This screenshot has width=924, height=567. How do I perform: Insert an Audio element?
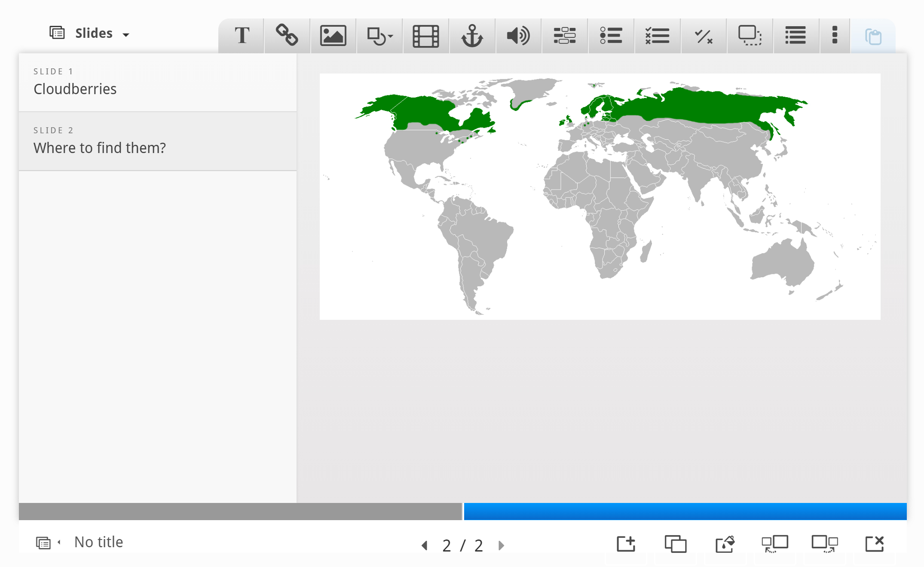(x=518, y=36)
